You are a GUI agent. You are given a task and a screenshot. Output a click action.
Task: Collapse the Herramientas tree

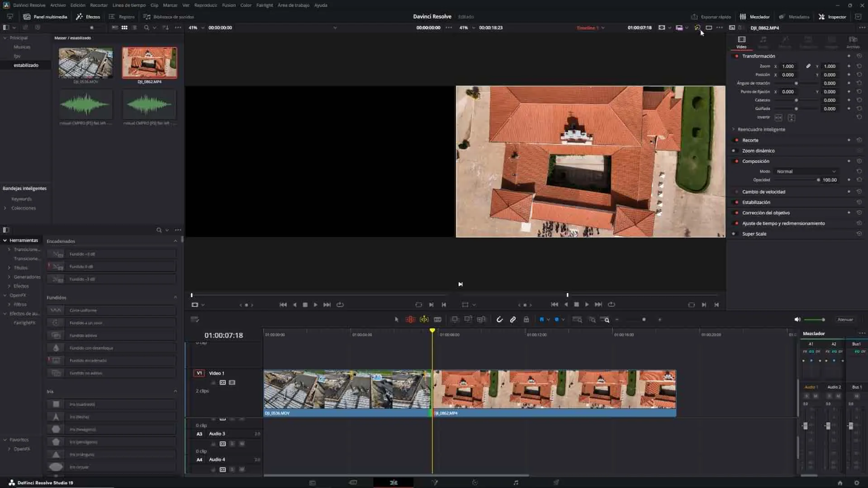tap(5, 241)
